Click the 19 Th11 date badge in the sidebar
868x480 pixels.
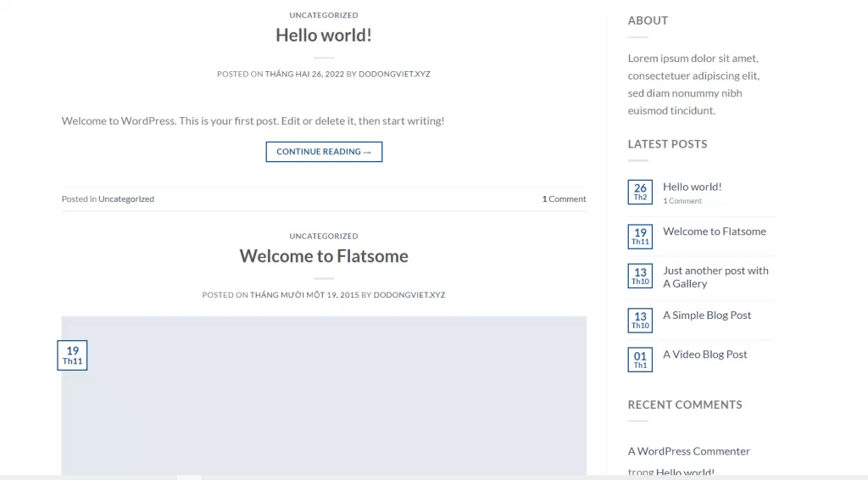click(640, 237)
